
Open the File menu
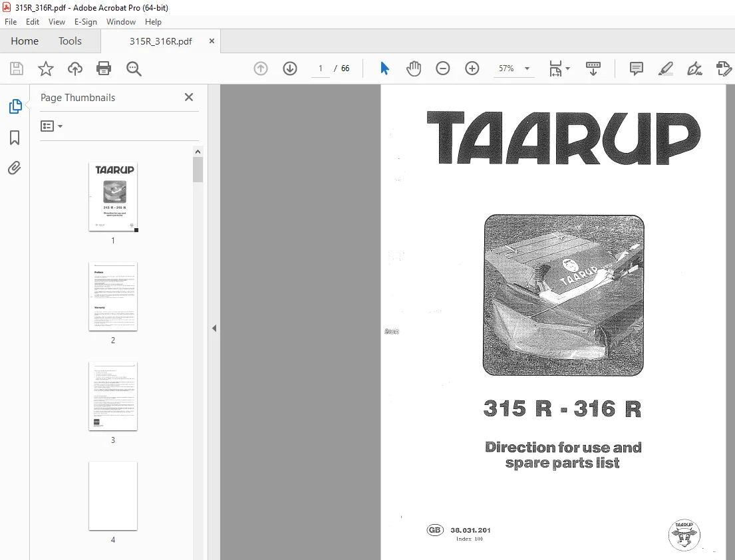[11, 21]
